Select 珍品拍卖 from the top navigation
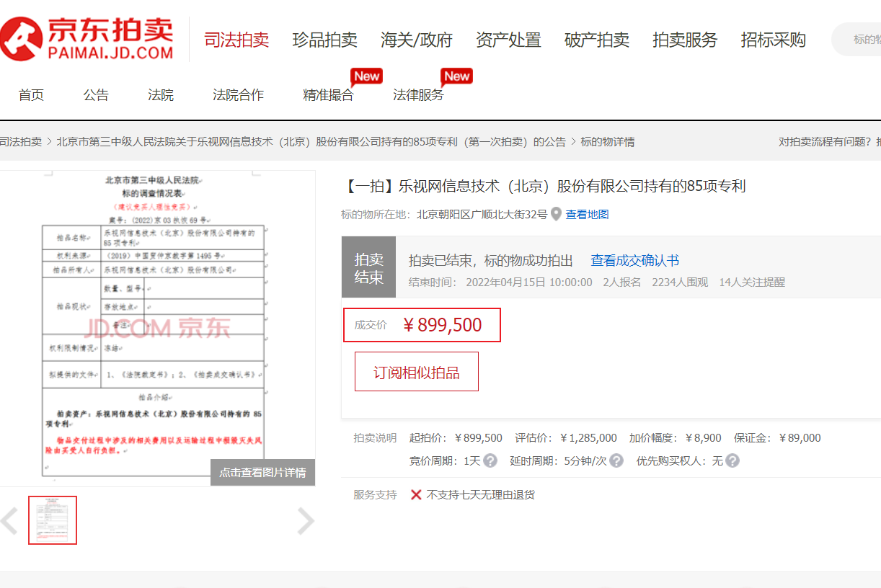 coord(325,40)
